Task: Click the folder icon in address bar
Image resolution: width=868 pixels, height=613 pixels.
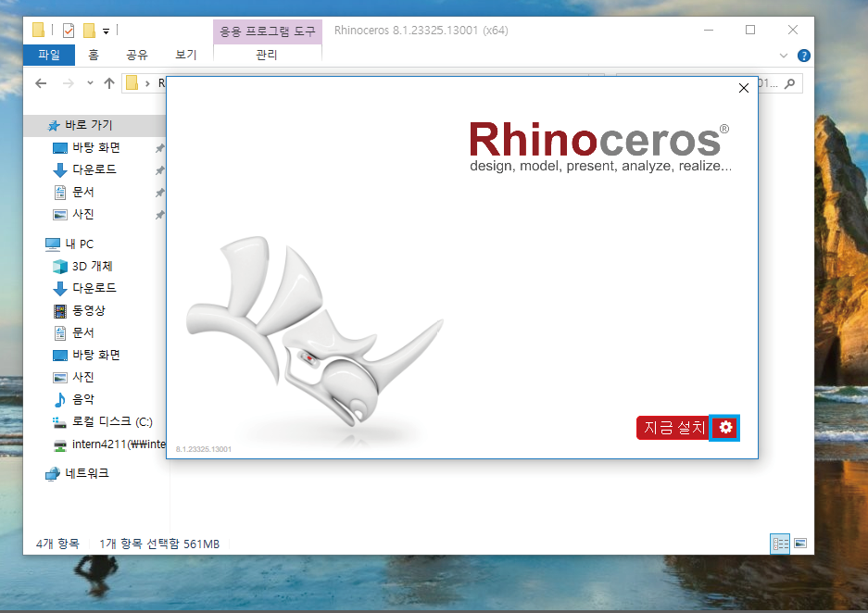Action: coord(132,83)
